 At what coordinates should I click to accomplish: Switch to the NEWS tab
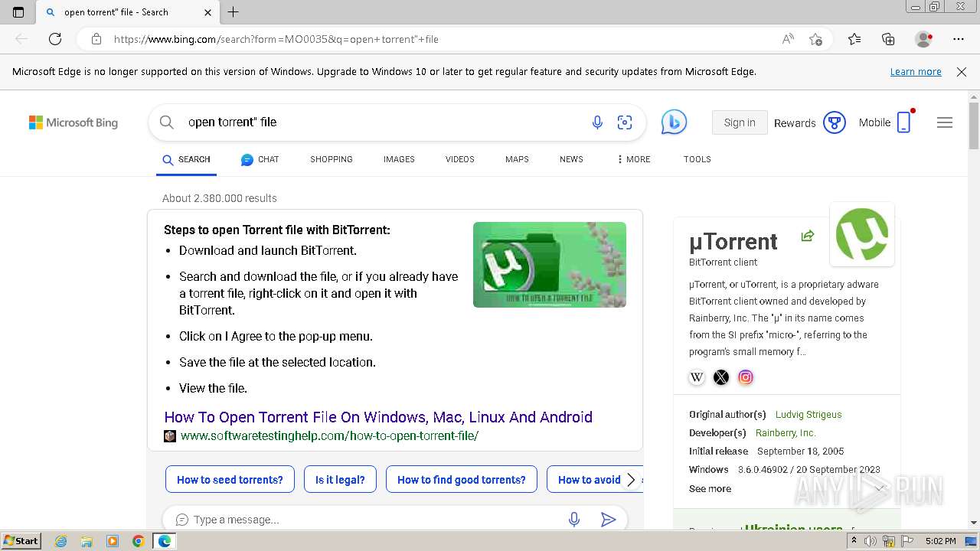point(571,159)
